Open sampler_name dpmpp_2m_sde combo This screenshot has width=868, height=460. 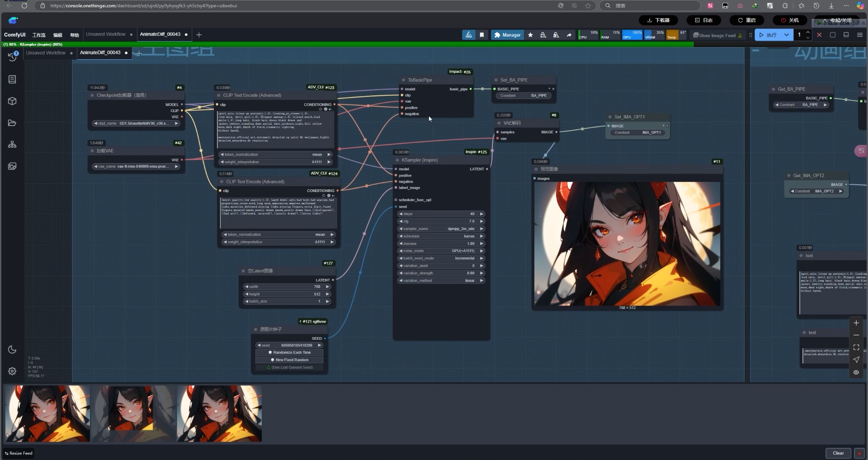click(x=441, y=229)
